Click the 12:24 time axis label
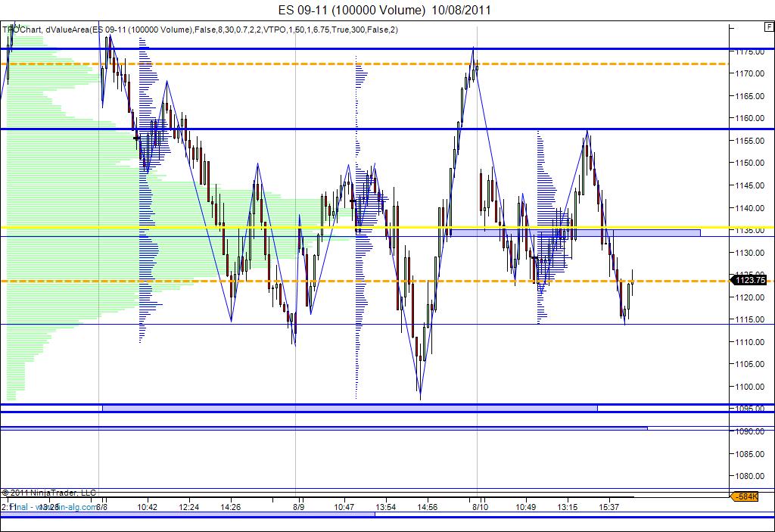 188,507
